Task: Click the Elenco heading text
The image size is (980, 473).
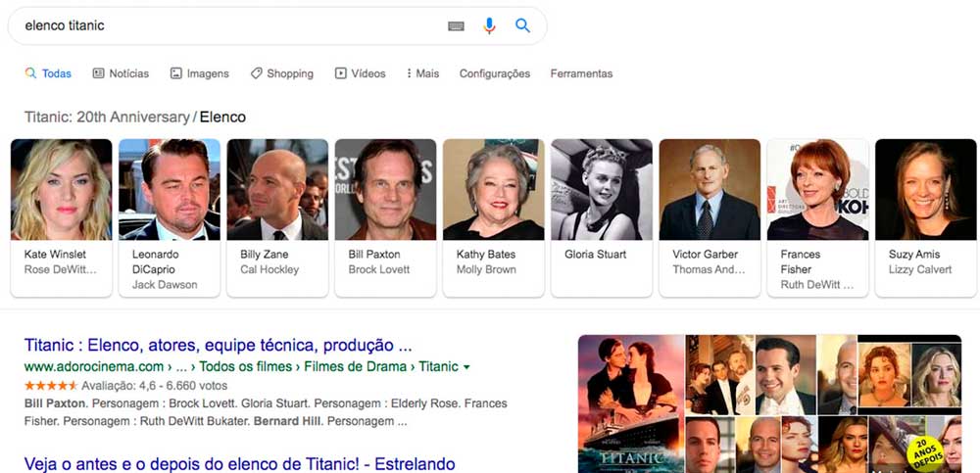Action: click(x=222, y=117)
